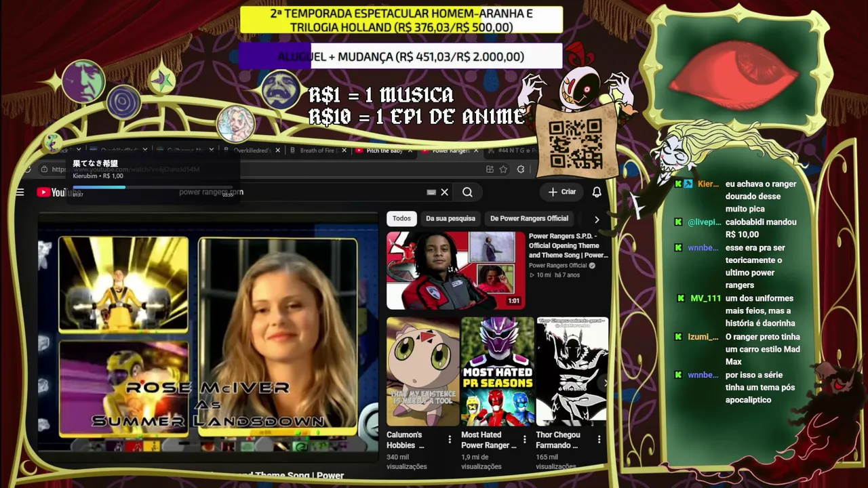Image resolution: width=868 pixels, height=488 pixels.
Task: Run the YouTube search magnifier button
Action: tap(467, 192)
